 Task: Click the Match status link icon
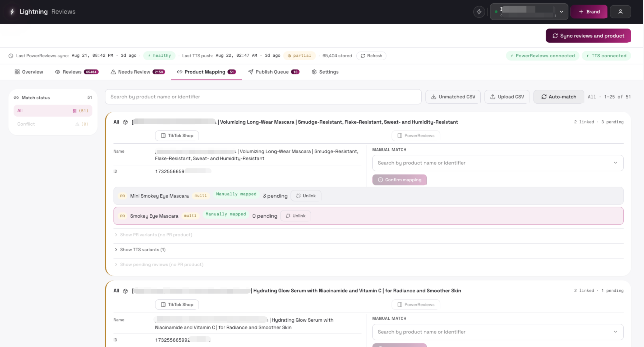tap(16, 98)
